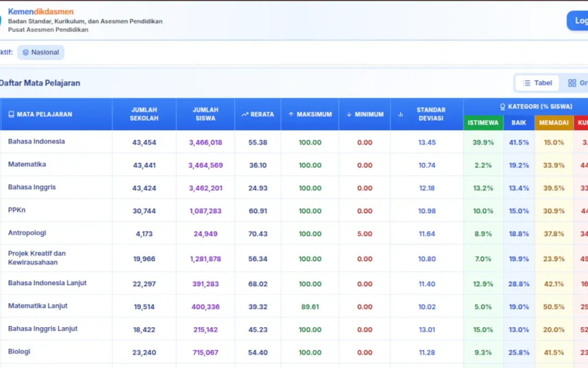The image size is (588, 368).
Task: Click the Nasional filter chip
Action: pos(40,52)
